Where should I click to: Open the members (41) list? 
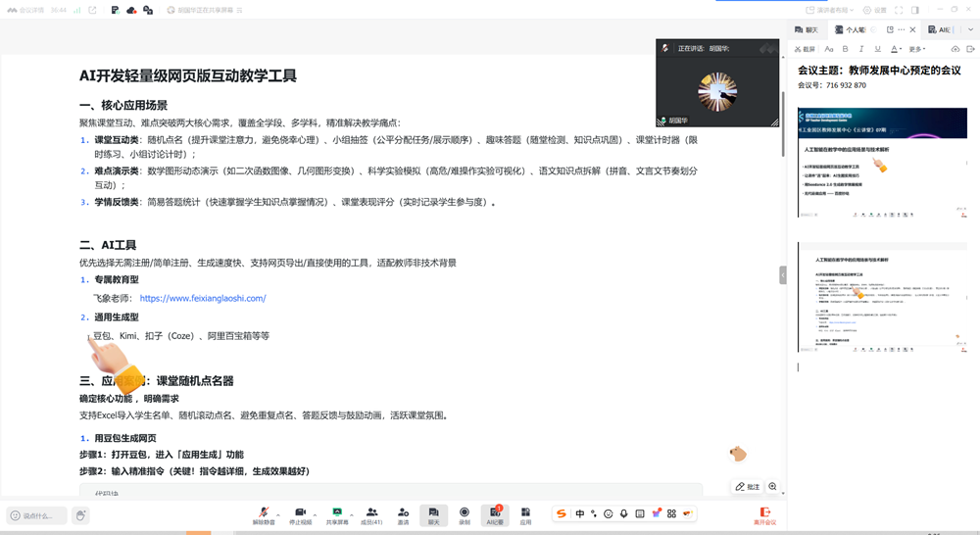pos(371,515)
